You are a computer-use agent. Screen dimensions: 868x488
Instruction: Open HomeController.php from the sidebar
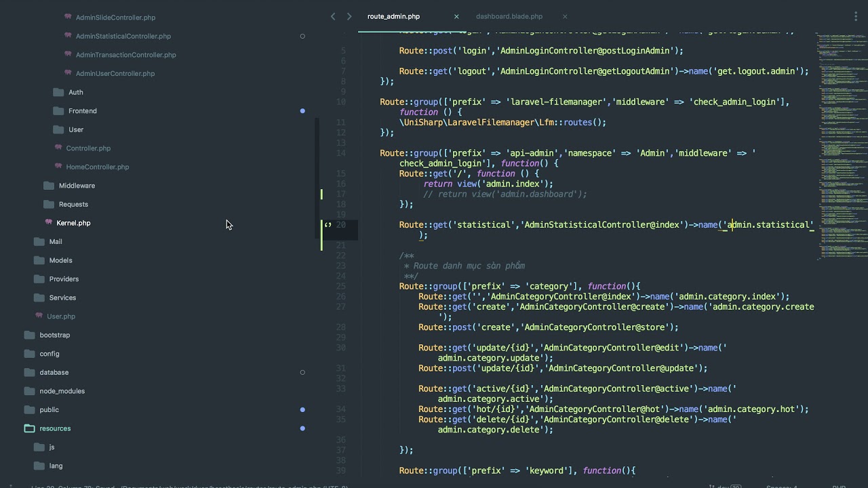tap(98, 167)
